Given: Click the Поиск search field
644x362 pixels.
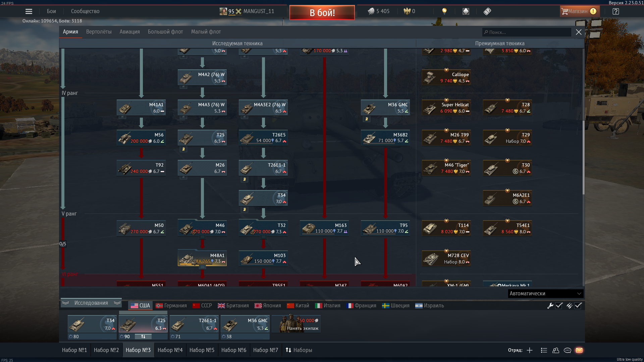Looking at the screenshot, I should tap(527, 32).
